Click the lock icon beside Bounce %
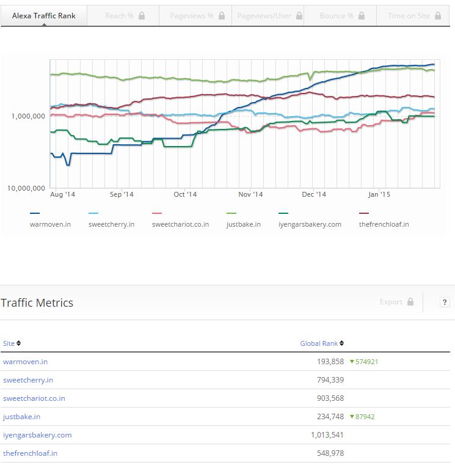 [362, 15]
